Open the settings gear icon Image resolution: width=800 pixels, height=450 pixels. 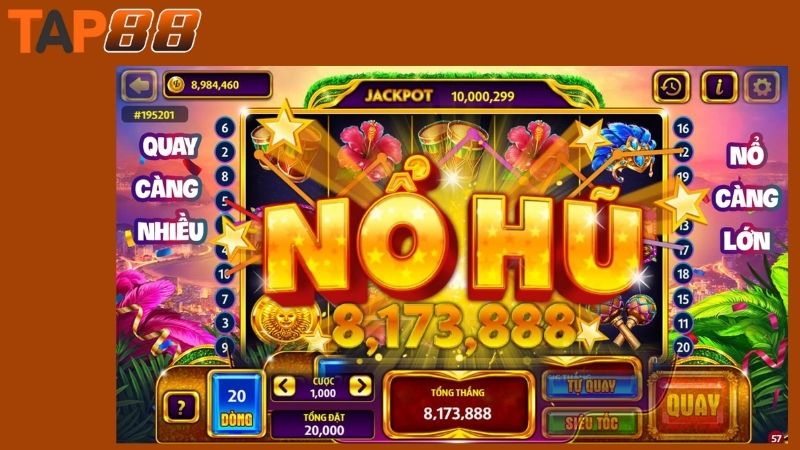pyautogui.click(x=762, y=87)
